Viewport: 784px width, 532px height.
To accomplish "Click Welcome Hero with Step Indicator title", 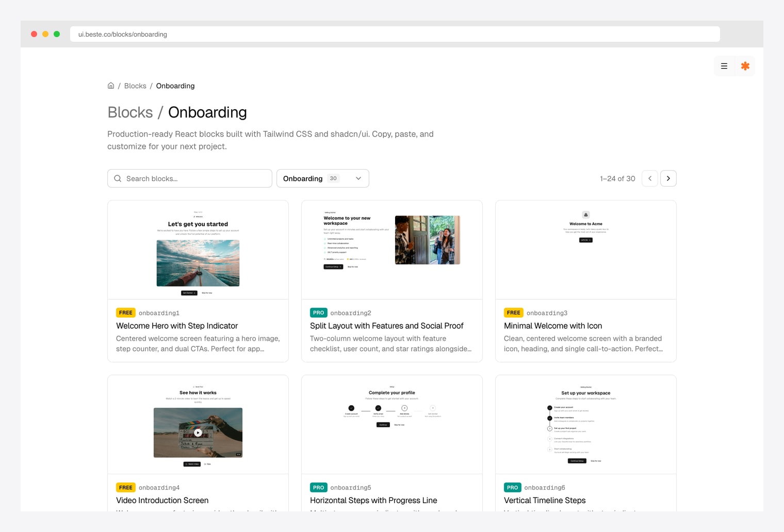I will pos(177,326).
